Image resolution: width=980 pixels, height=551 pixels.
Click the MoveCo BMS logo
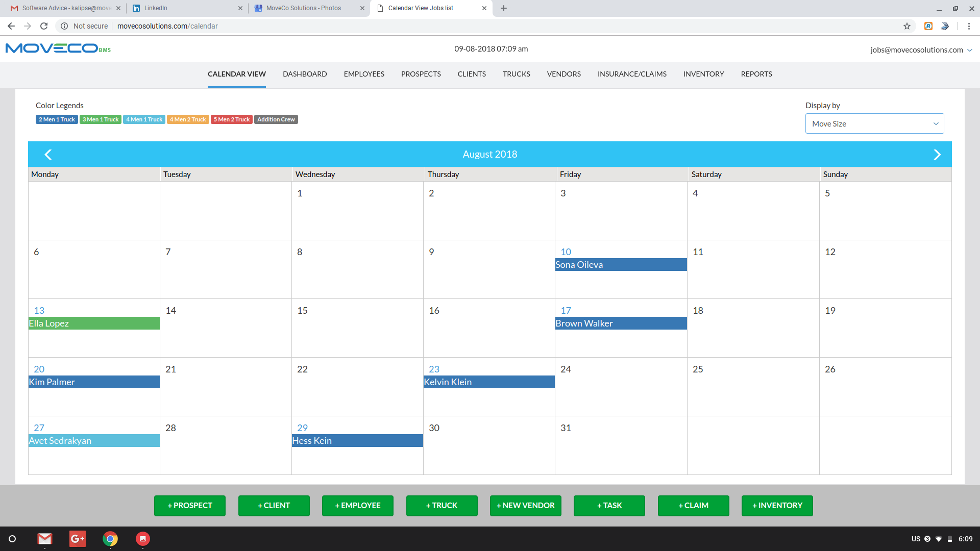pyautogui.click(x=58, y=48)
